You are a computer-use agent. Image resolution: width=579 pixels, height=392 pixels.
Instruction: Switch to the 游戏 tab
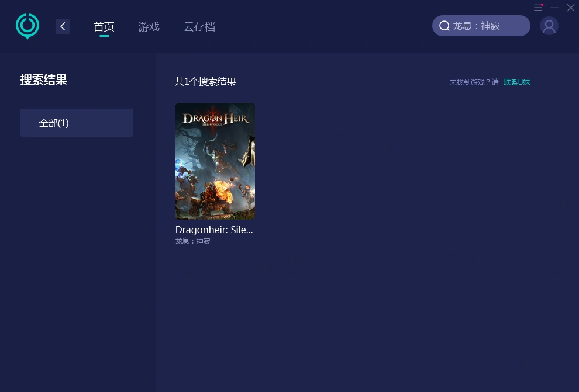tap(149, 26)
